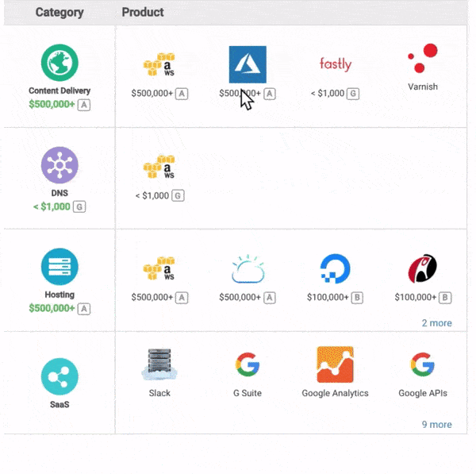Viewport: 476px width, 474px height.
Task: Click the DNS network category icon
Action: pyautogui.click(x=59, y=165)
